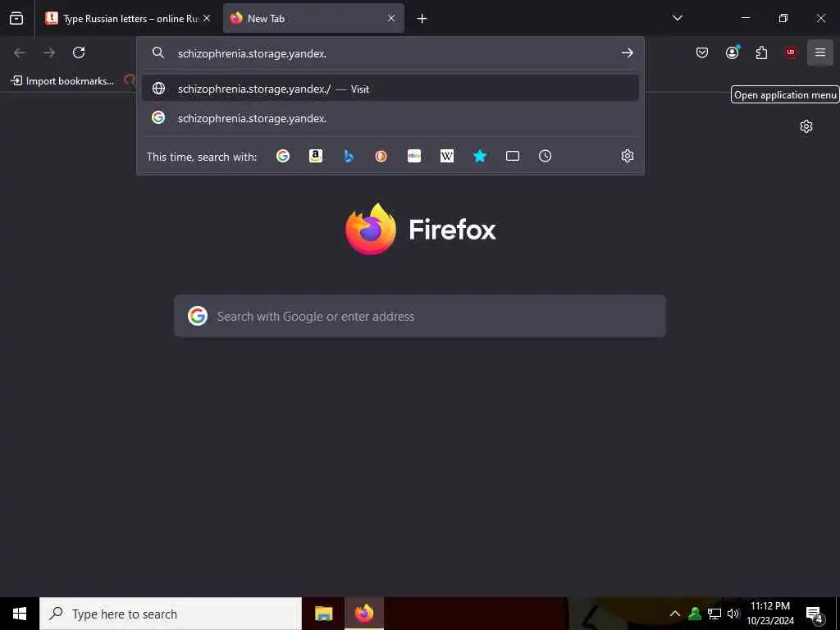
Task: Search this time with eBay
Action: (414, 156)
